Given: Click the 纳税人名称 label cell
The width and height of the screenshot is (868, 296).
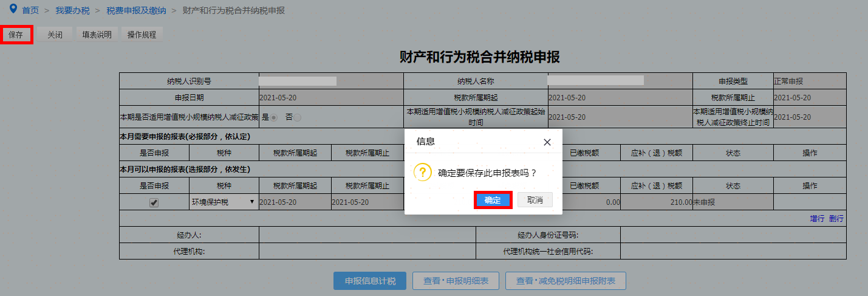Looking at the screenshot, I should point(476,81).
